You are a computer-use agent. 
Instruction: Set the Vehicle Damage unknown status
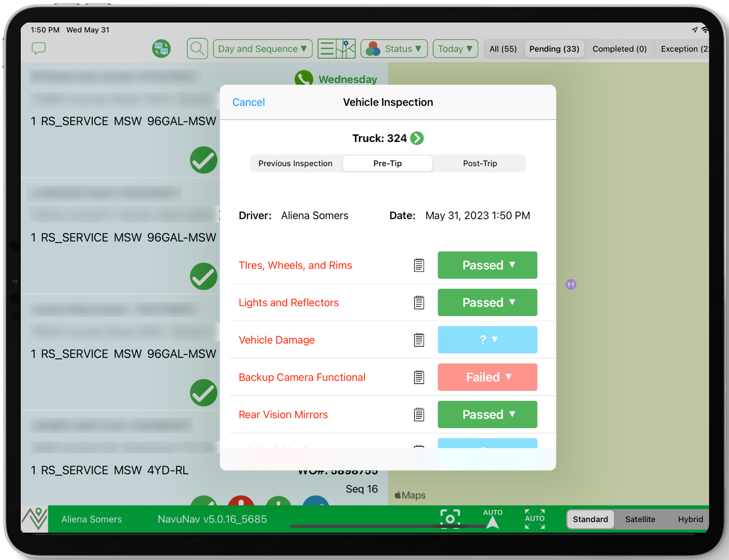(487, 340)
